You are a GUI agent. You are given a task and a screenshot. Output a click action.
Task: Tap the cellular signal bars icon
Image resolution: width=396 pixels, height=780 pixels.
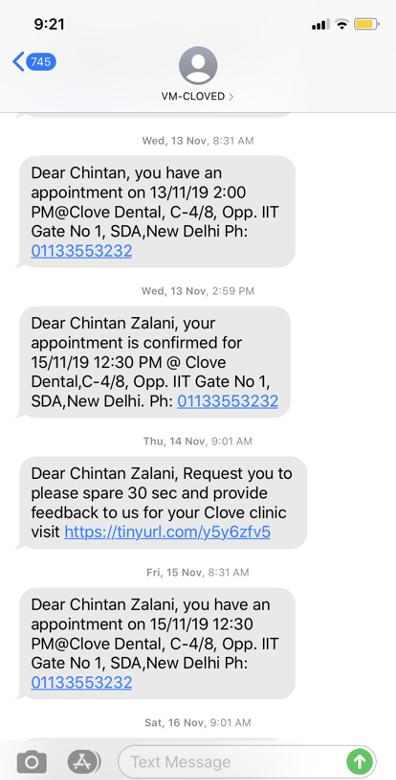321,24
